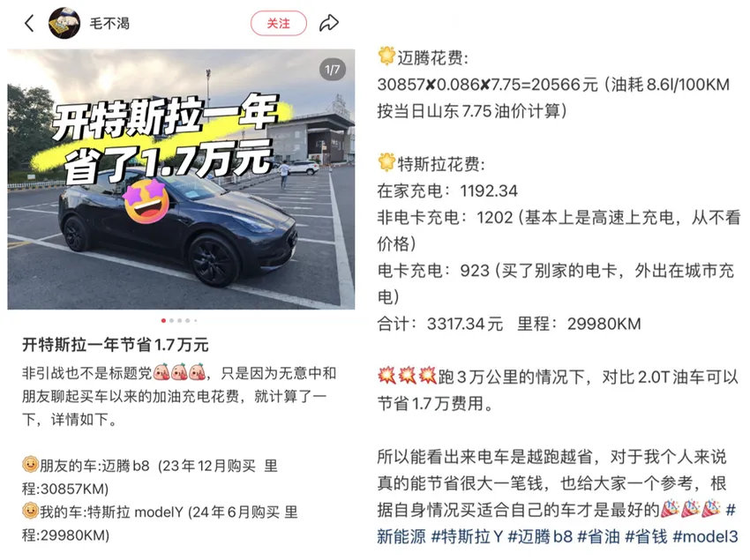The height and width of the screenshot is (560, 750).
Task: Tap the 1/7 image counter badge
Action: pos(333,70)
